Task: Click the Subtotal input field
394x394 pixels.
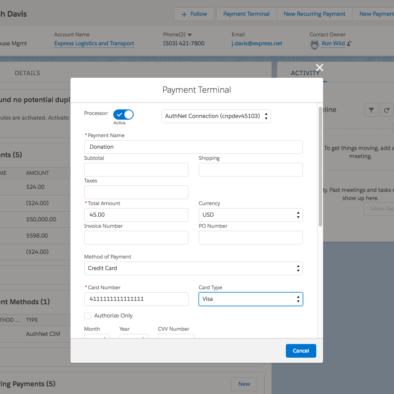Action: 136,170
